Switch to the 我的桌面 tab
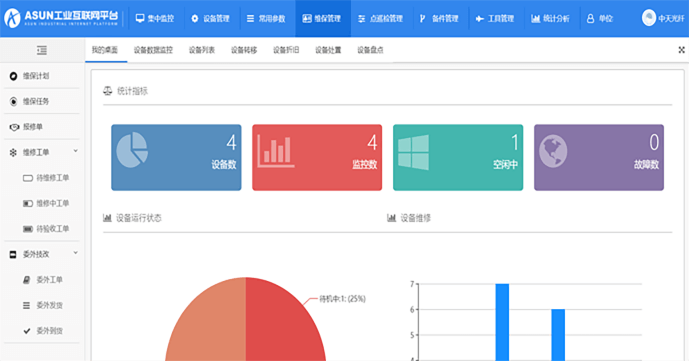The image size is (689, 362). click(105, 50)
